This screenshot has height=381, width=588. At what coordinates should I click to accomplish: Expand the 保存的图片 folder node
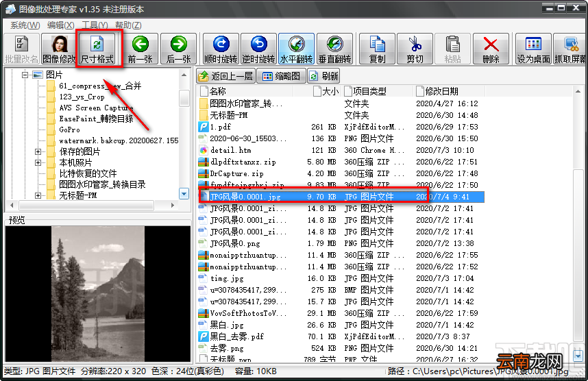pyautogui.click(x=38, y=152)
